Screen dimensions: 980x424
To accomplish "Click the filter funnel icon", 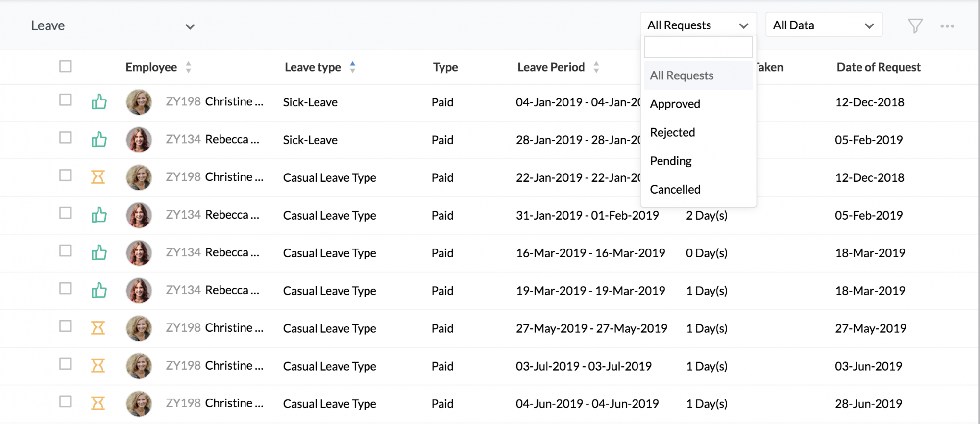I will click(x=915, y=26).
